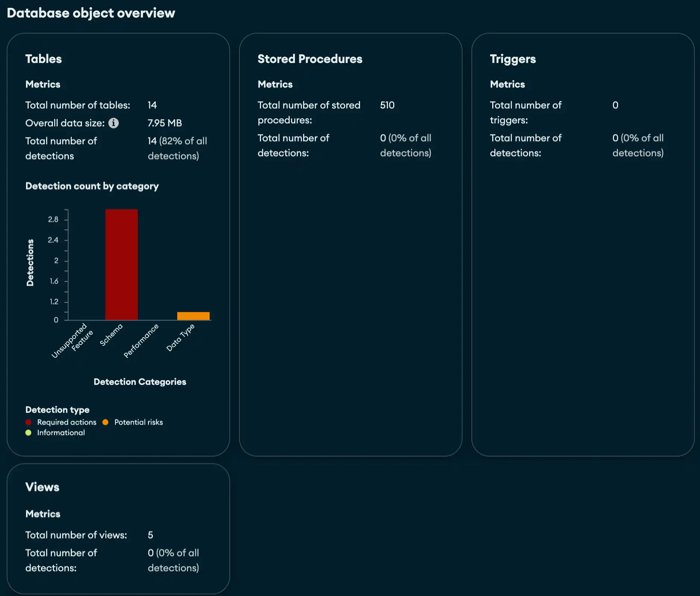The width and height of the screenshot is (700, 596).
Task: Click the total number of tables value 14
Action: (152, 105)
